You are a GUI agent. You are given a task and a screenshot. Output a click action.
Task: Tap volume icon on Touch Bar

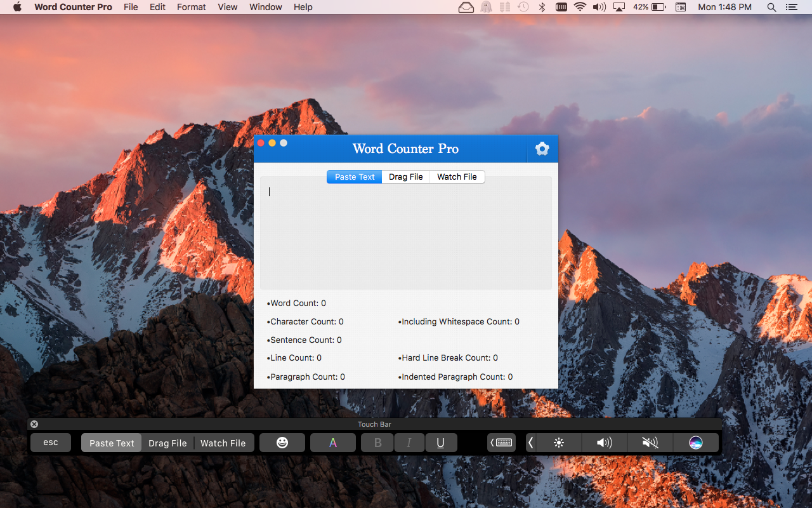605,443
